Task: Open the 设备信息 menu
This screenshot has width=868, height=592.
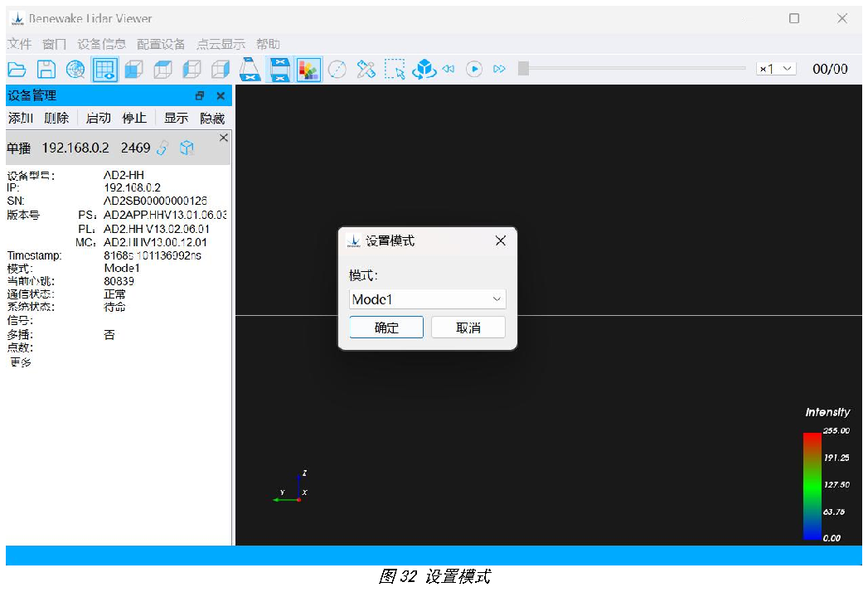Action: point(101,44)
